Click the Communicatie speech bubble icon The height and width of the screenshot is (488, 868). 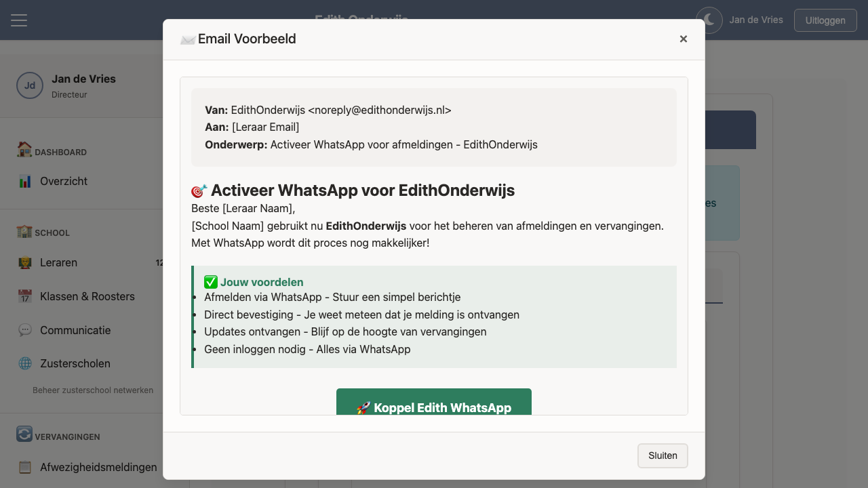pyautogui.click(x=25, y=330)
